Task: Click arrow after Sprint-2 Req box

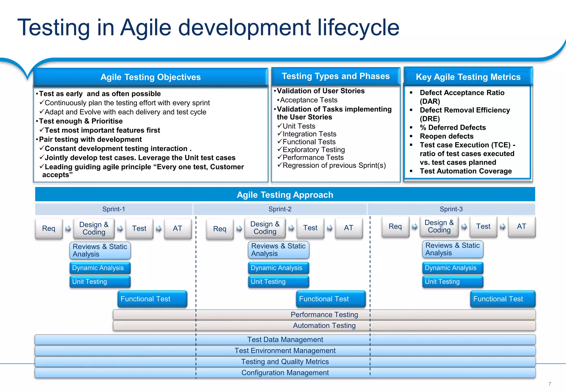Action: pyautogui.click(x=239, y=229)
